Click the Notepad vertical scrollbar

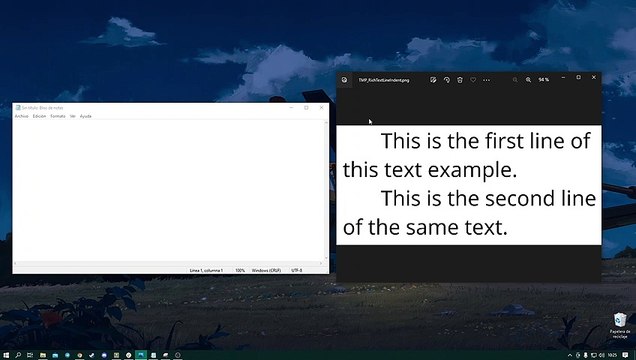point(326,191)
